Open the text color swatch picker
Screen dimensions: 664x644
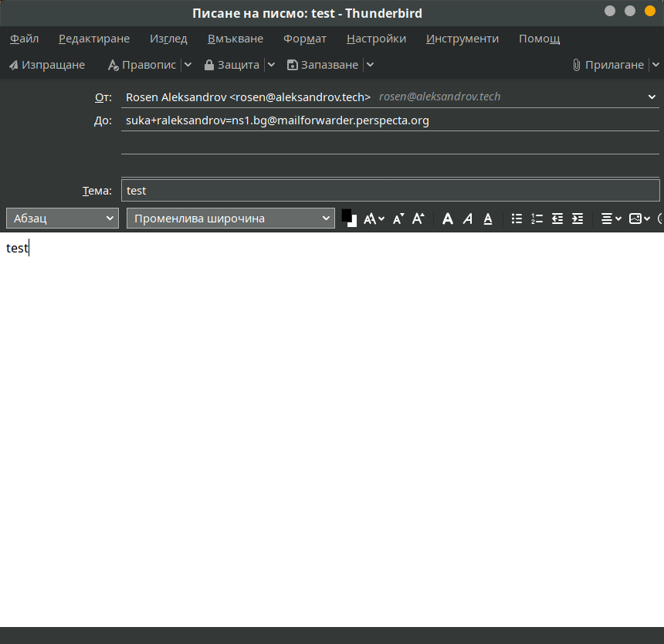pos(348,219)
